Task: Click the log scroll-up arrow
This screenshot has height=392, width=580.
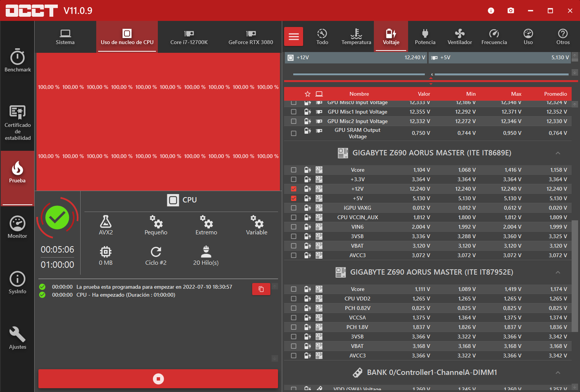Action: pos(275,286)
